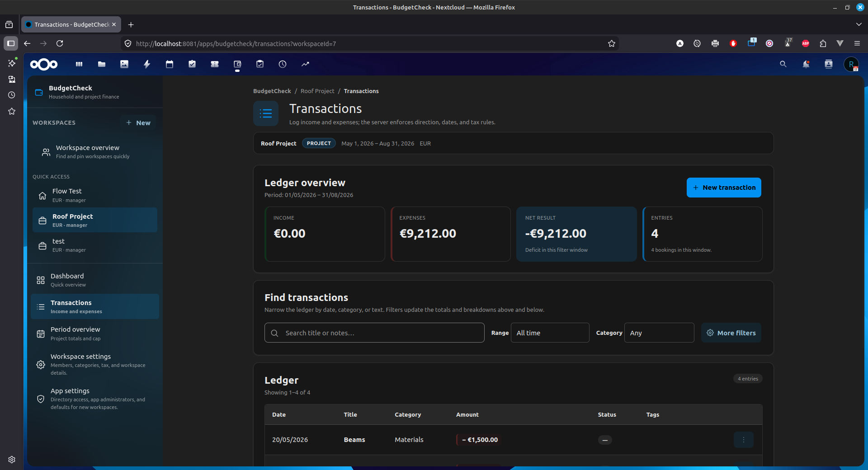Click the Firefox print icon in toolbar
This screenshot has height=470, width=868.
(715, 43)
